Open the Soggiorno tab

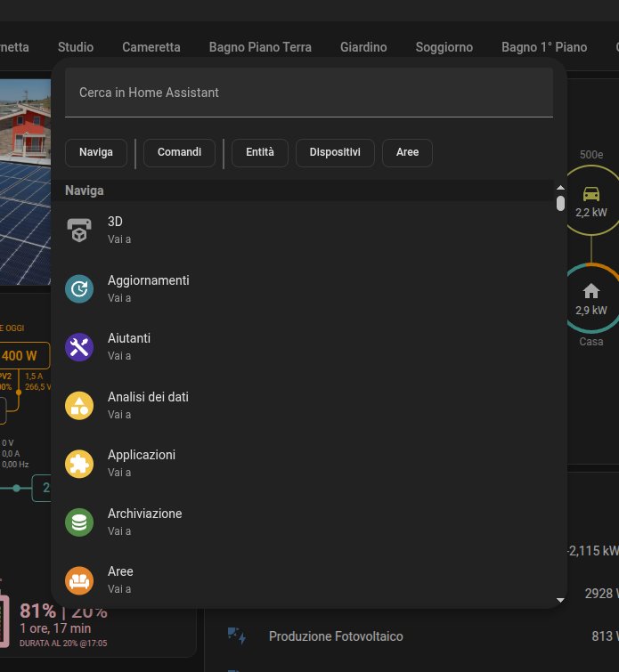click(x=444, y=47)
